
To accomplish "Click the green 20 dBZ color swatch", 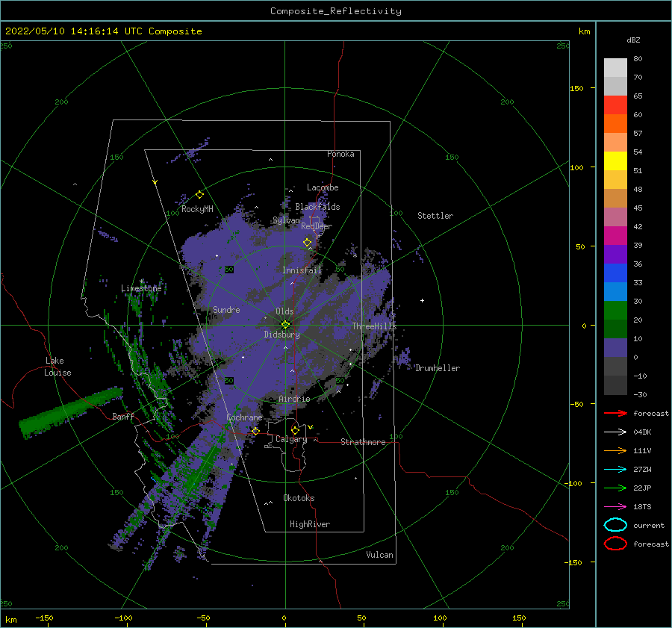I will pyautogui.click(x=615, y=310).
